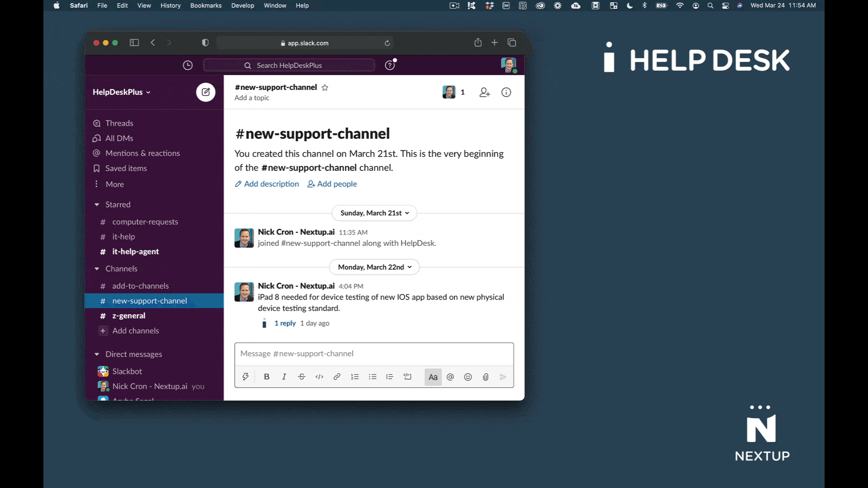
Task: Reload the app.slack.com page
Action: coord(387,43)
